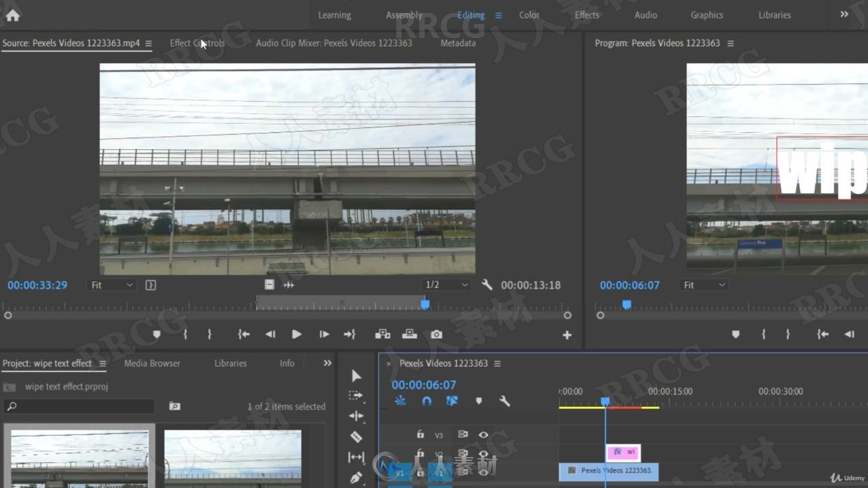Open the Project panel menu

(103, 364)
